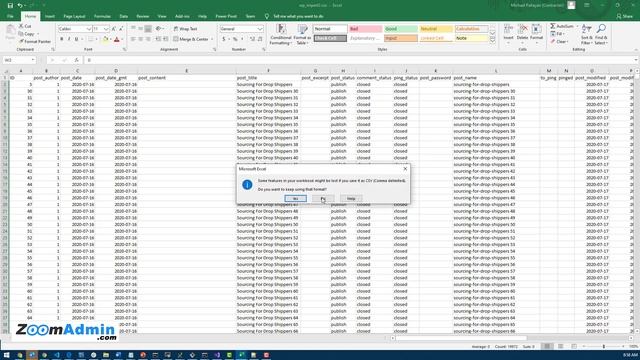Open the File tab
Image resolution: width=640 pixels, height=360 pixels.
[10, 16]
